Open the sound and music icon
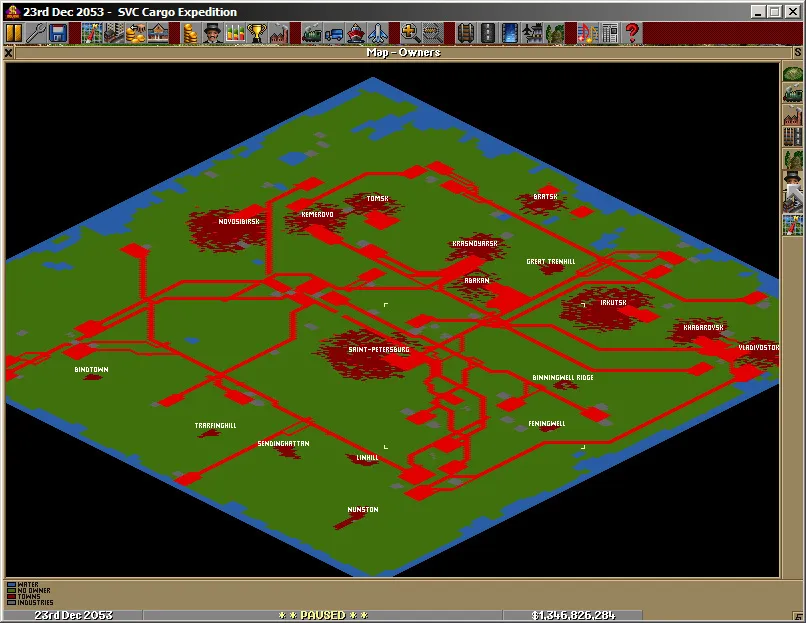Screen dimensions: 806x623 point(585,33)
